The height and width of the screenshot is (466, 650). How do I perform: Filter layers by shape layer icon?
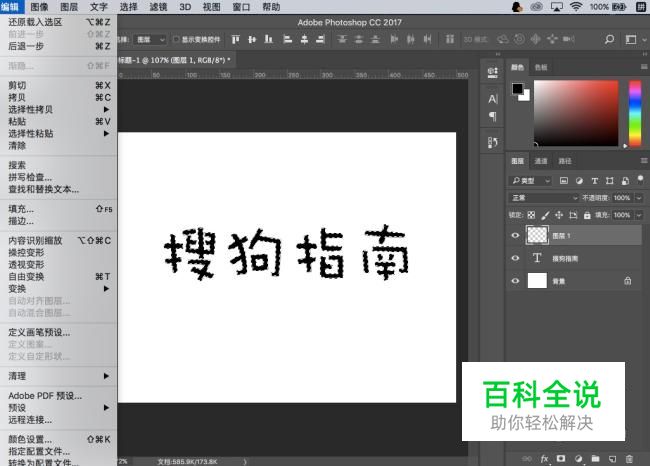pyautogui.click(x=609, y=181)
